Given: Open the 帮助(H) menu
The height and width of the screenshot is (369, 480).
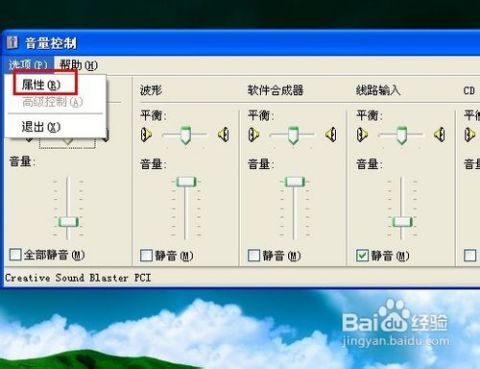Looking at the screenshot, I should click(x=79, y=65).
